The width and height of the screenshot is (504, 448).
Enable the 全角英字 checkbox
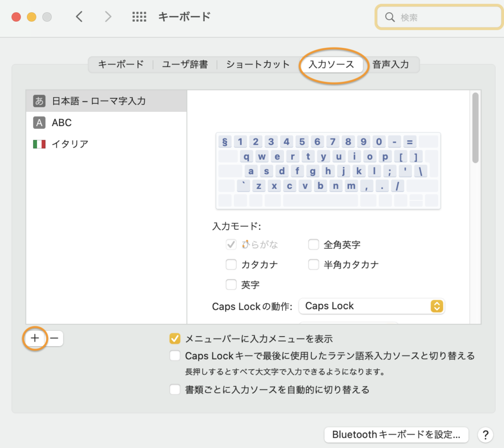pyautogui.click(x=314, y=245)
